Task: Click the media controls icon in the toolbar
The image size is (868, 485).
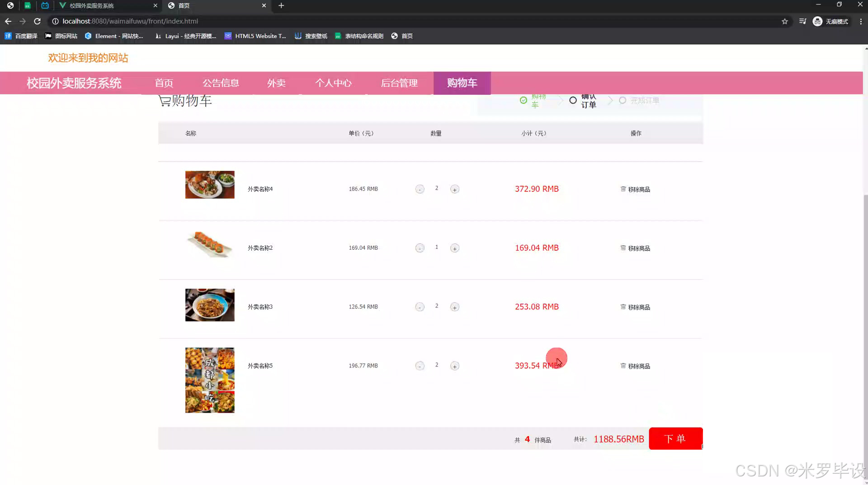Action: tap(802, 21)
